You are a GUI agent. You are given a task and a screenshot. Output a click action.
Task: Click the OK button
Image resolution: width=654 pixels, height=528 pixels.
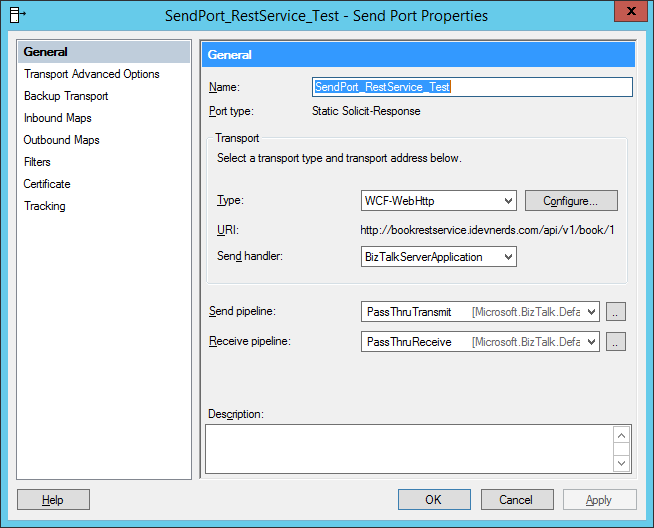coord(434,500)
